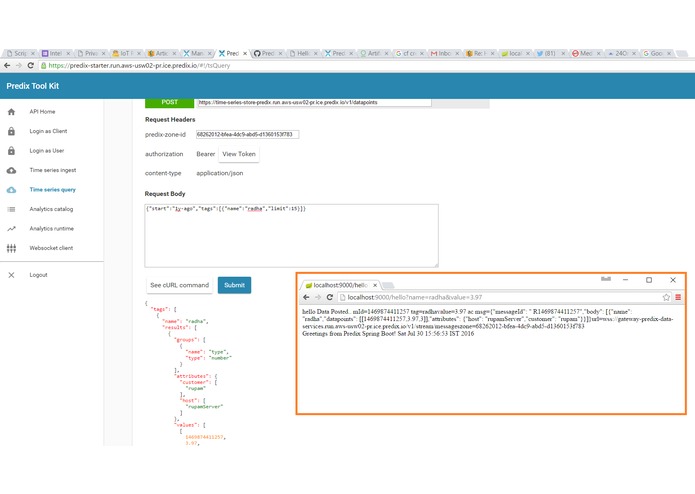Click the Time series ingest cloud icon
This screenshot has height=494, width=695.
(12, 170)
